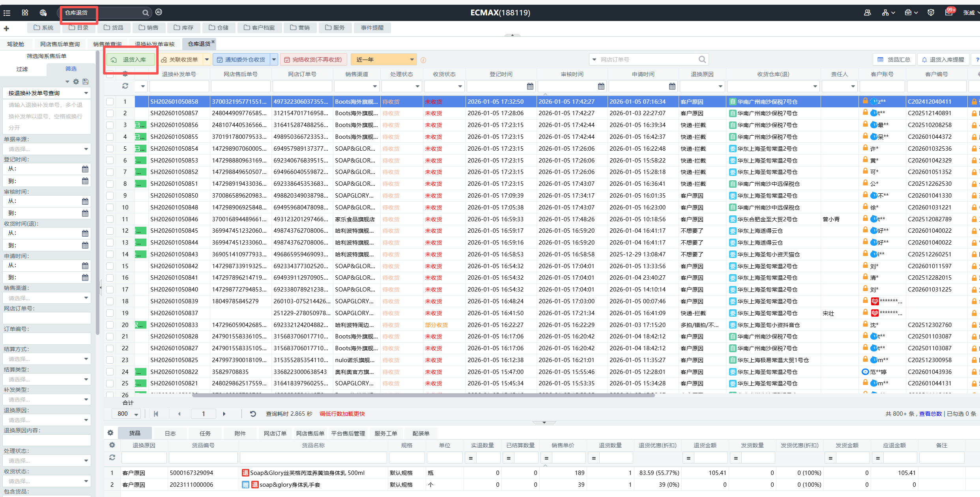
Task: Refresh the main grid with refresh icon
Action: coord(125,86)
